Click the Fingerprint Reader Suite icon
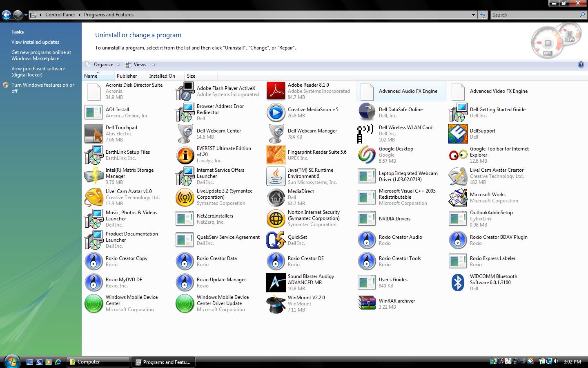 [x=276, y=155]
